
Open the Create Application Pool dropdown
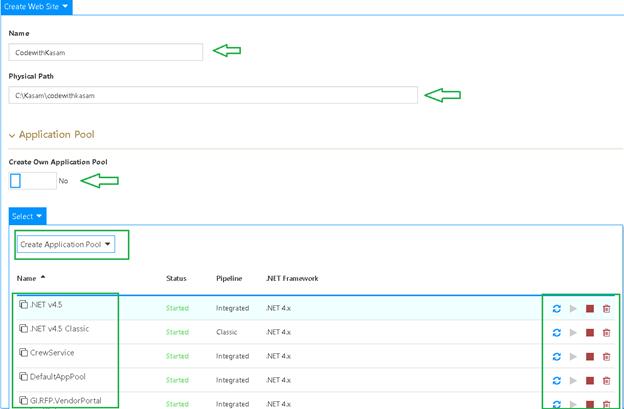(66, 244)
